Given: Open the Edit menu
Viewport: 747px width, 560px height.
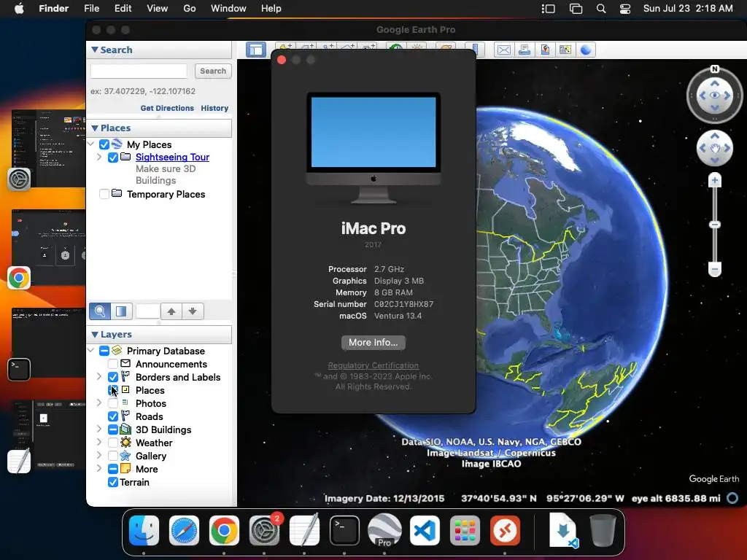Looking at the screenshot, I should pos(123,9).
